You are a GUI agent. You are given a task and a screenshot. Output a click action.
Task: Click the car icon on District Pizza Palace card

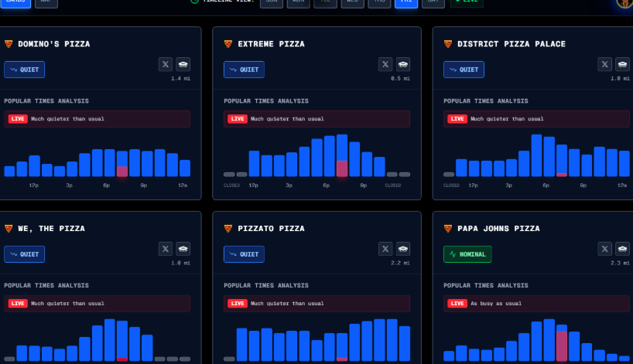622,64
